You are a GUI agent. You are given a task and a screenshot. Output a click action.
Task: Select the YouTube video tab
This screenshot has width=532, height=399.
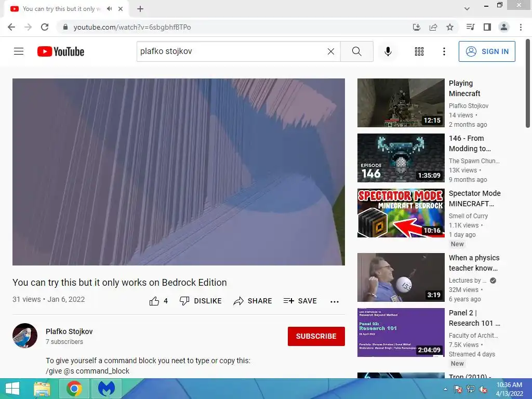[x=66, y=9]
